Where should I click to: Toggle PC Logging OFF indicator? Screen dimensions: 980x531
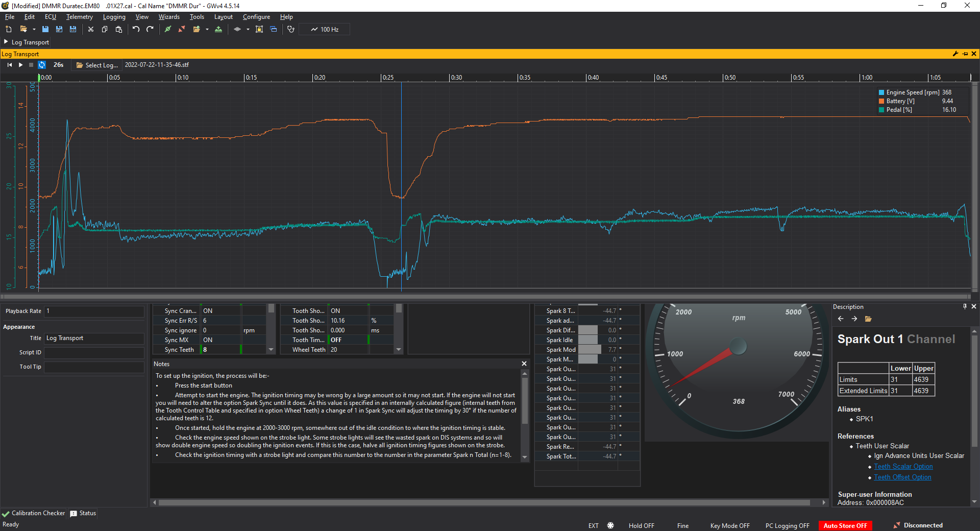(787, 525)
